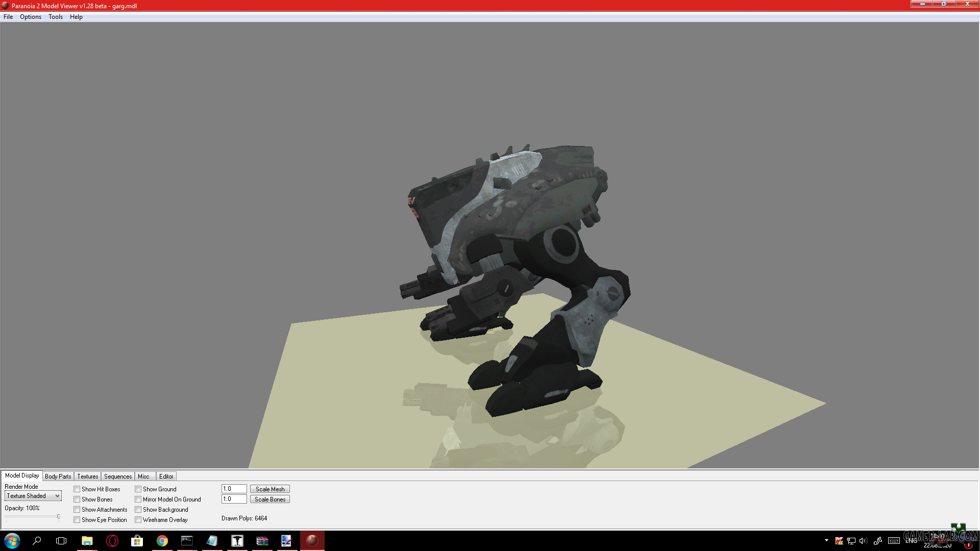
Task: Open the paint-style taskbar icon
Action: (x=287, y=541)
